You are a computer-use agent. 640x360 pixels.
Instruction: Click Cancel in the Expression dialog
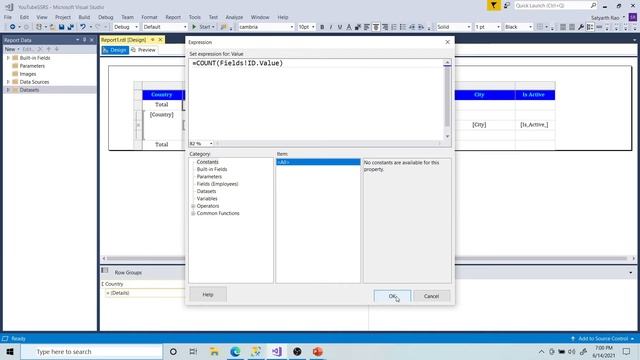(x=431, y=296)
